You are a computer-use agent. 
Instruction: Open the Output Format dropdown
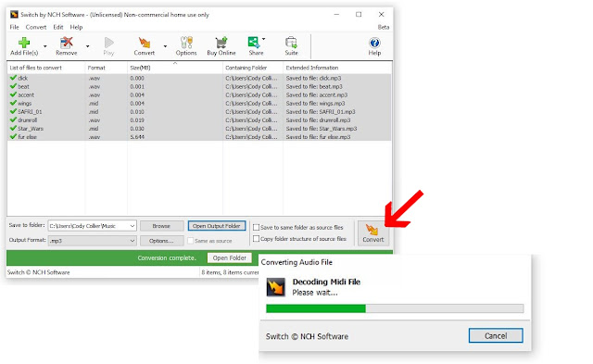pyautogui.click(x=92, y=241)
